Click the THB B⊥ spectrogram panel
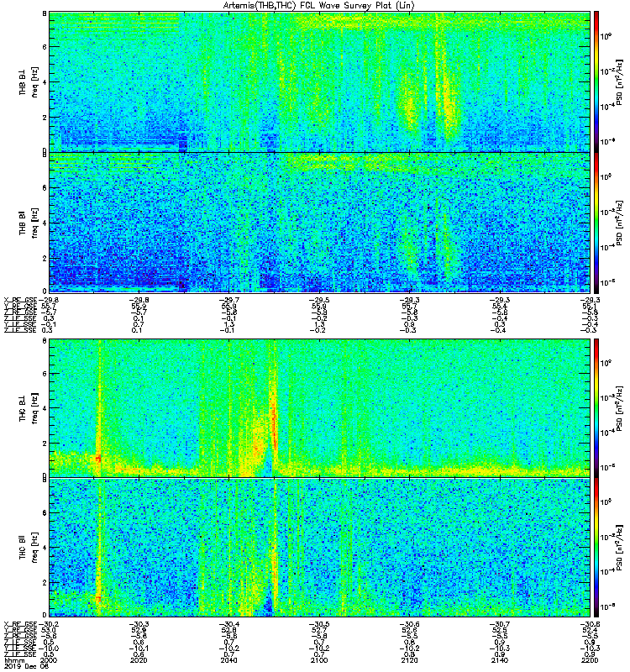630x672 pixels. tap(320, 81)
